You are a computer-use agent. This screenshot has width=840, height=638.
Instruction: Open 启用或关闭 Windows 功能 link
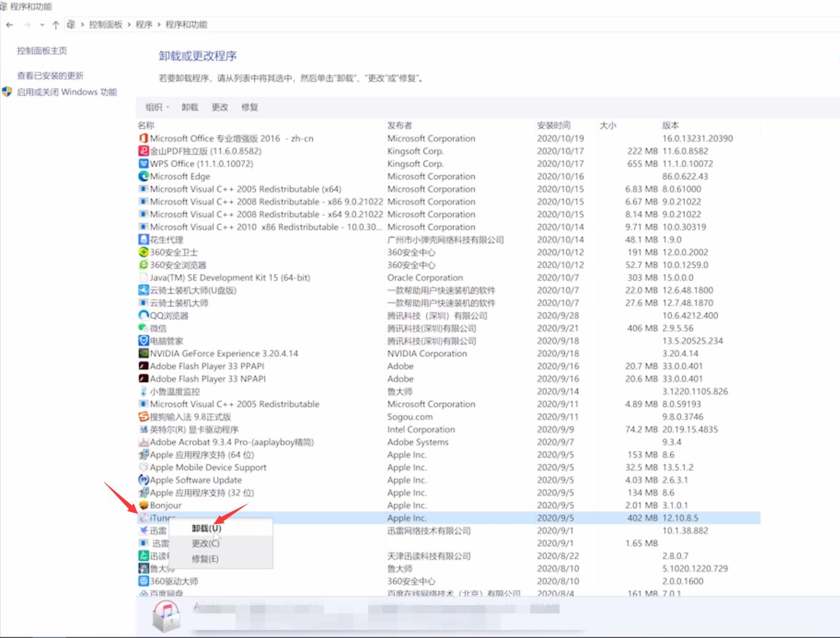coord(67,92)
